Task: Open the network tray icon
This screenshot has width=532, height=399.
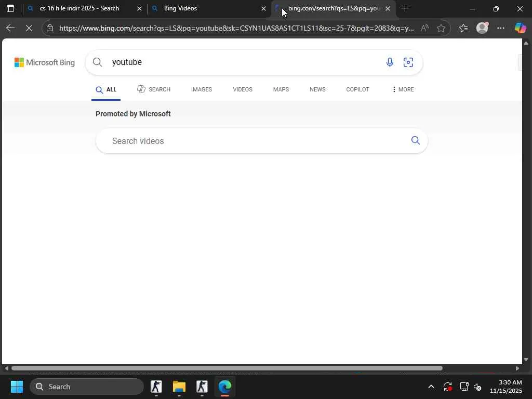Action: tap(464, 387)
